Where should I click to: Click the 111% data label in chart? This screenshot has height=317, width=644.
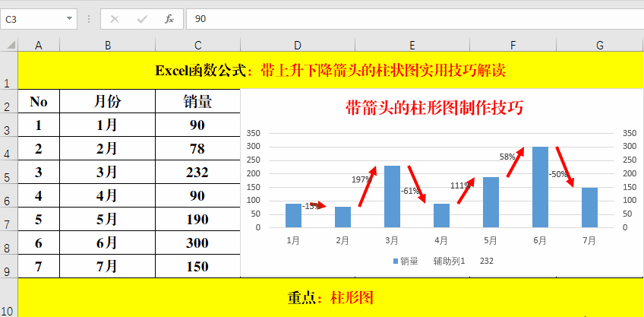pos(460,185)
